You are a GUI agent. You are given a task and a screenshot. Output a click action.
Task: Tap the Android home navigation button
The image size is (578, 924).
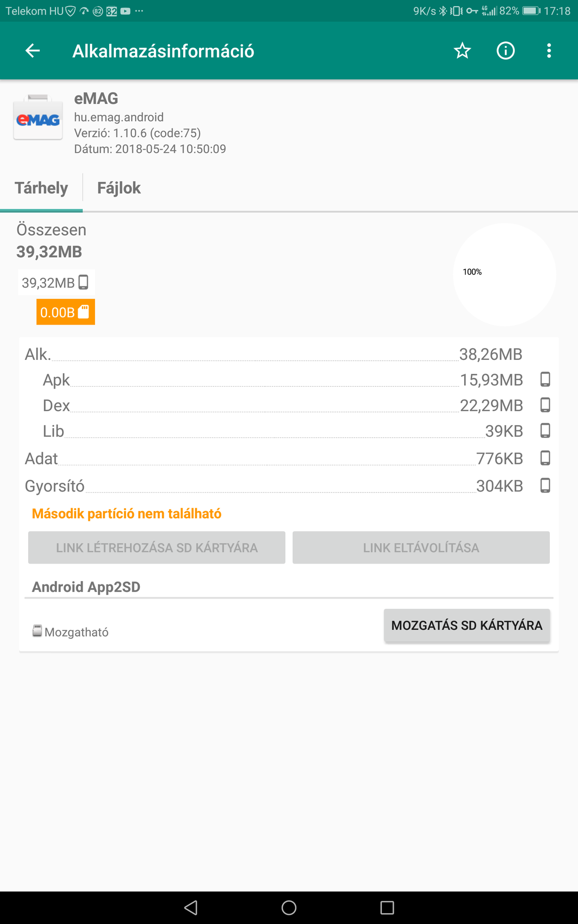[x=289, y=908]
